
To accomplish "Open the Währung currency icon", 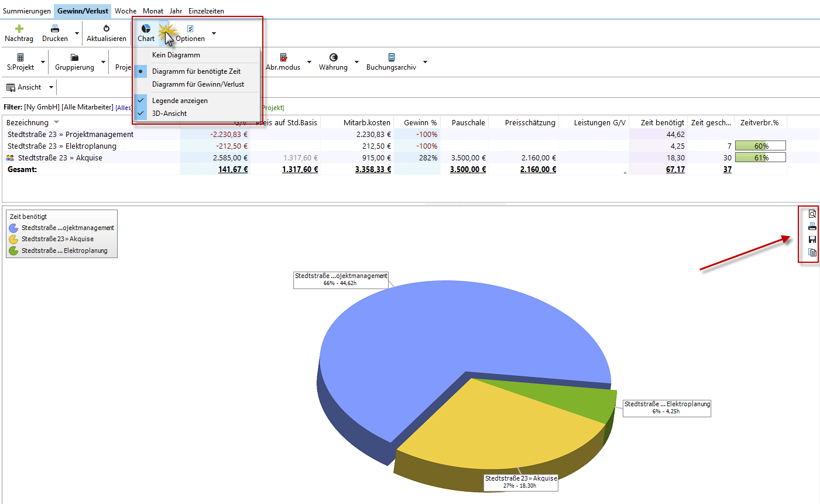I will (334, 57).
